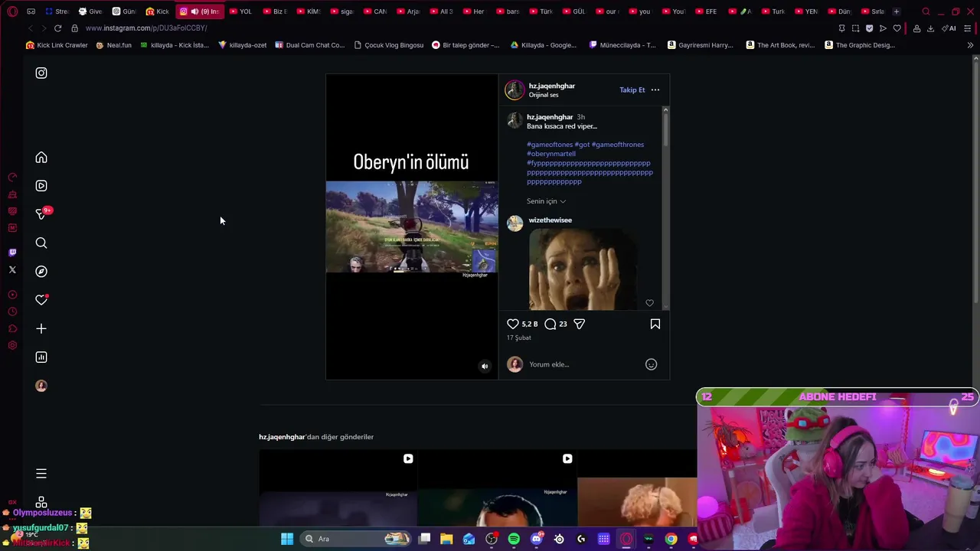Viewport: 980px width, 551px height.
Task: Open the Twitch icon in Opera sidebar
Action: (x=12, y=253)
